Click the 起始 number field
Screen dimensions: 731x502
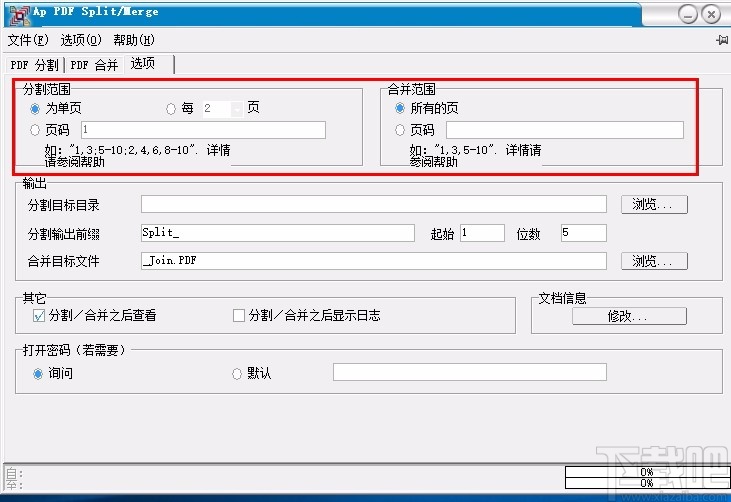point(482,233)
